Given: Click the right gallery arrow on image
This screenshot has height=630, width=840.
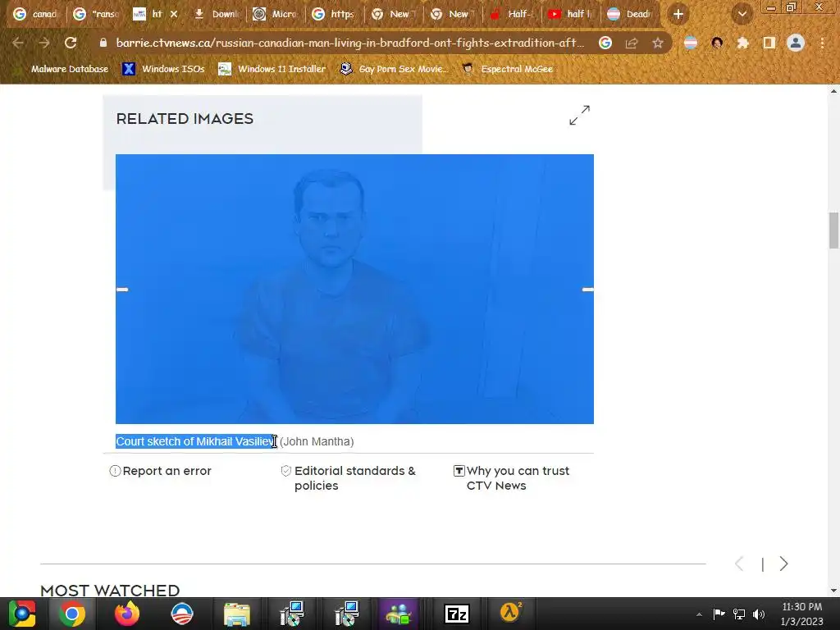Looking at the screenshot, I should pos(587,290).
